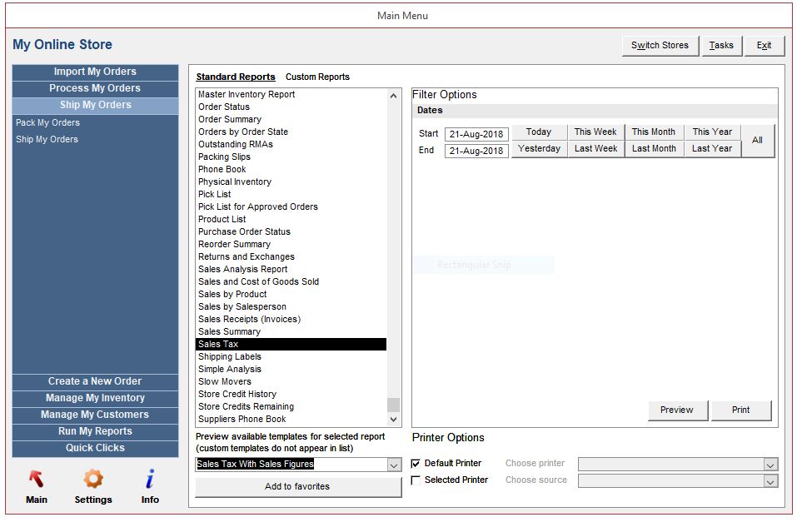Click the Start date field

click(x=476, y=135)
